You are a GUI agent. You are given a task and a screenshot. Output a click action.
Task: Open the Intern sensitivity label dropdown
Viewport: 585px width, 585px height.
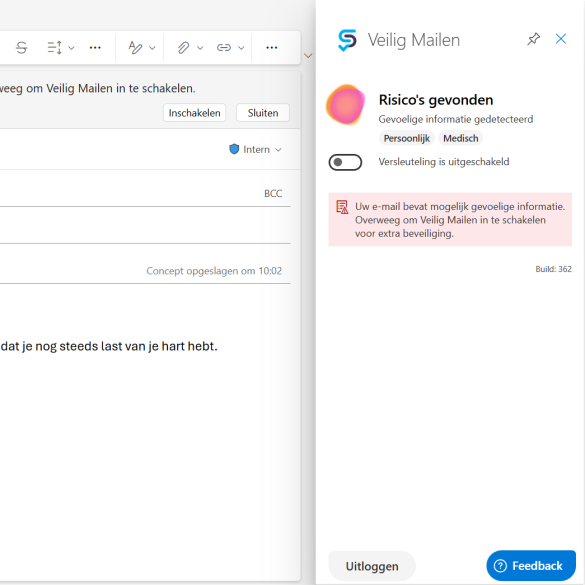pos(255,150)
